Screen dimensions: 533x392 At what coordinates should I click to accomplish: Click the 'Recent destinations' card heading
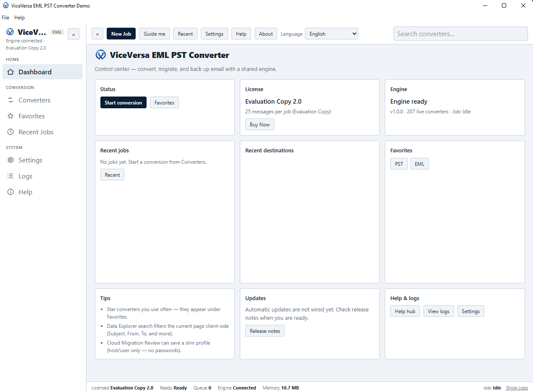270,150
